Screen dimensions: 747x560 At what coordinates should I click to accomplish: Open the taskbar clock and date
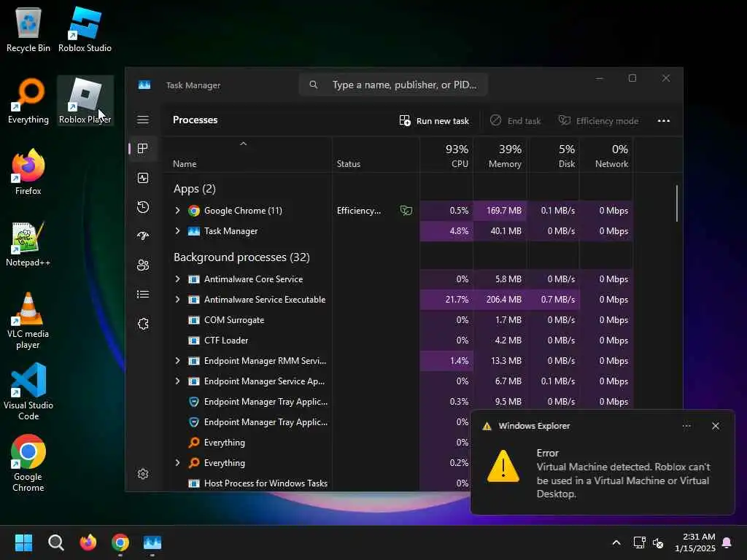pos(695,542)
